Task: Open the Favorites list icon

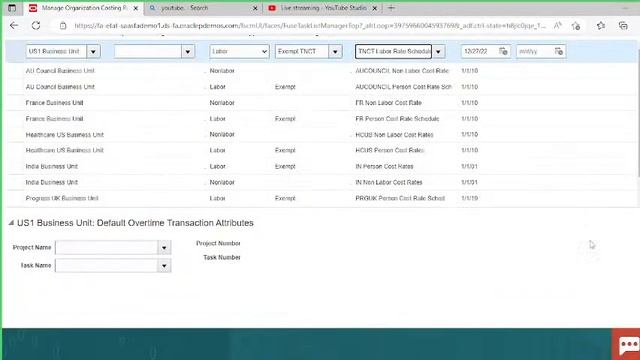Action: click(601, 26)
